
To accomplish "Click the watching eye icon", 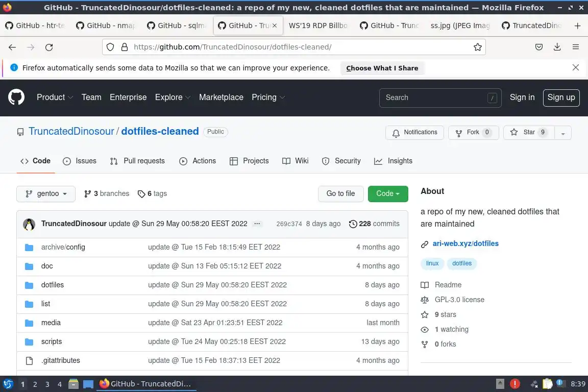I will (x=425, y=329).
